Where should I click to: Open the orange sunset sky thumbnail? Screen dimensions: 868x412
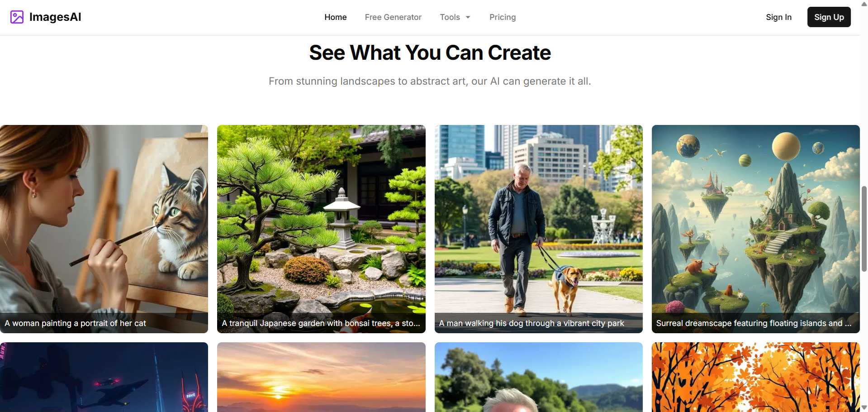point(321,377)
